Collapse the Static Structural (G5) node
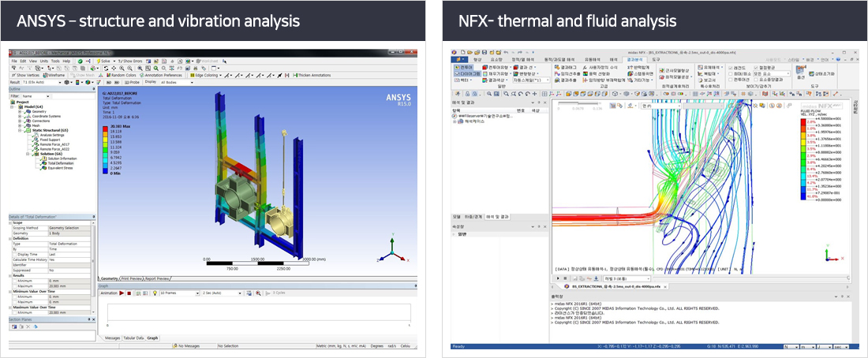This screenshot has width=868, height=358. point(20,131)
